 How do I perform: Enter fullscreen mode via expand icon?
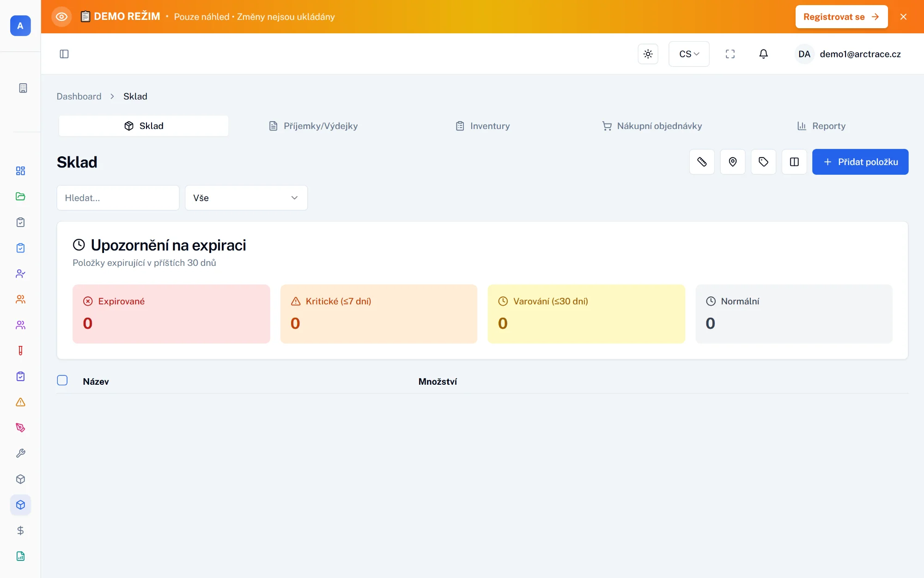point(730,54)
